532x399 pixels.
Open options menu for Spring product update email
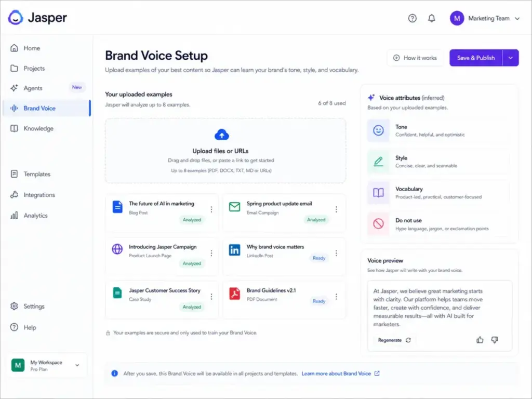[x=336, y=209]
